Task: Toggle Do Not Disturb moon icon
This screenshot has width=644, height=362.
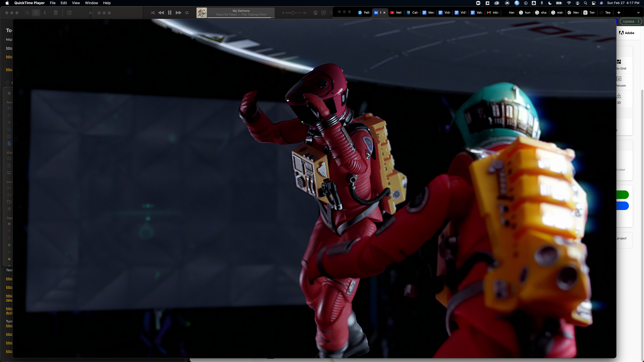Action: [550, 3]
